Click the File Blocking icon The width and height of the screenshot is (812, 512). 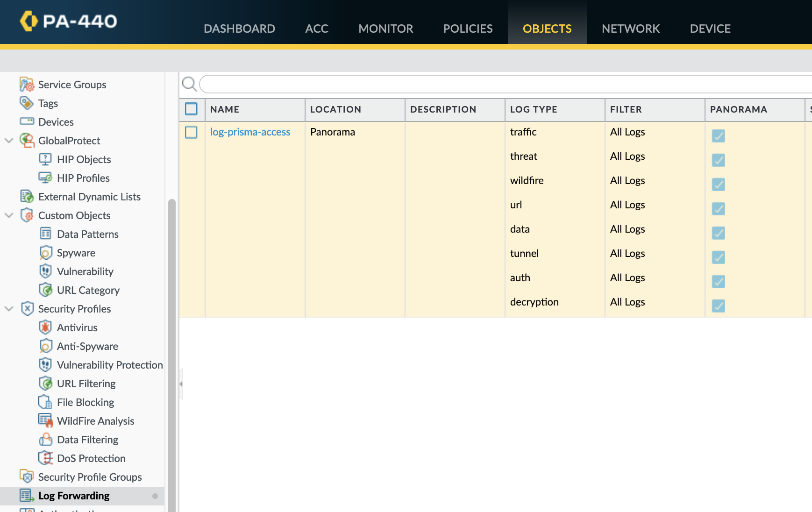45,402
